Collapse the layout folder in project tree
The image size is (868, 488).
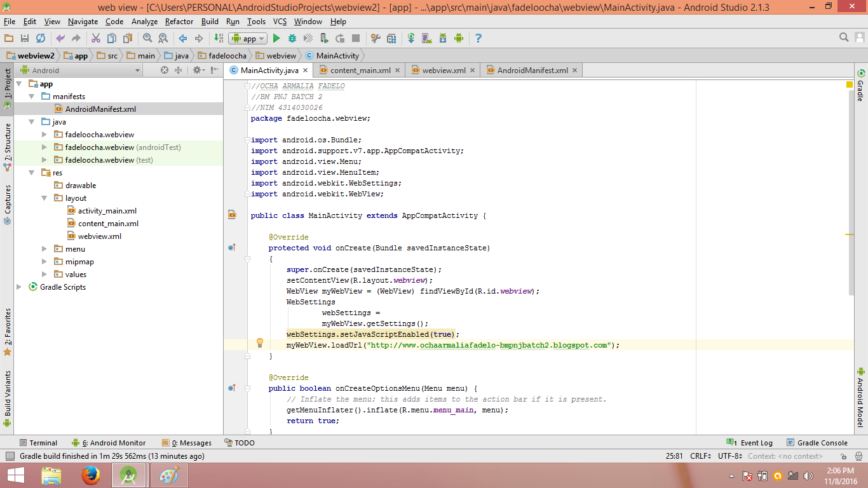coord(44,198)
